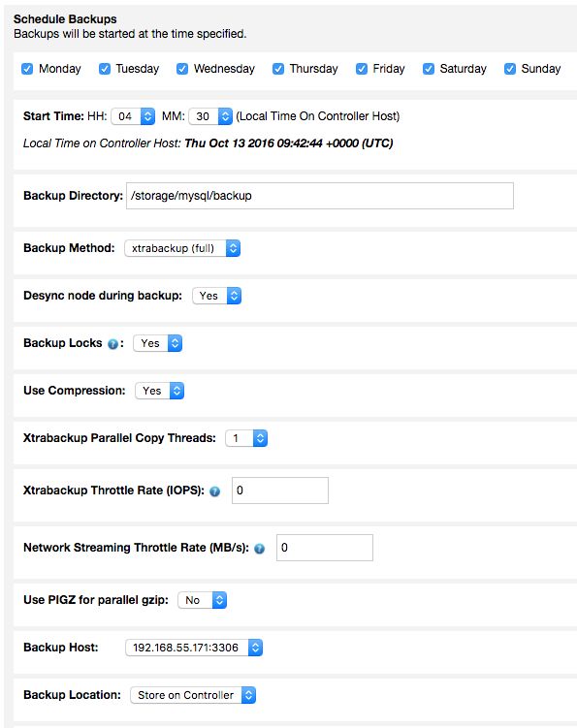The width and height of the screenshot is (577, 728).
Task: Open Use PIGZ for parallel gzip dropdown
Action: 202,600
